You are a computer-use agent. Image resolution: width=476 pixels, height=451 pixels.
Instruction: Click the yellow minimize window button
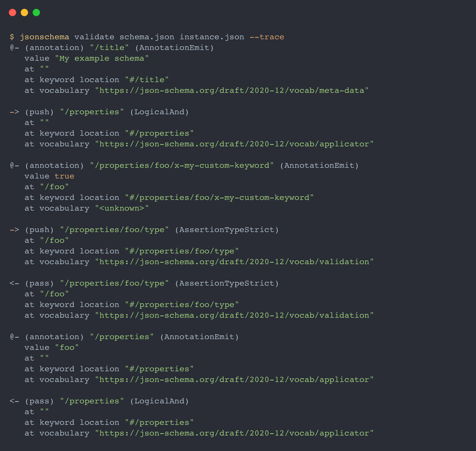(x=24, y=12)
